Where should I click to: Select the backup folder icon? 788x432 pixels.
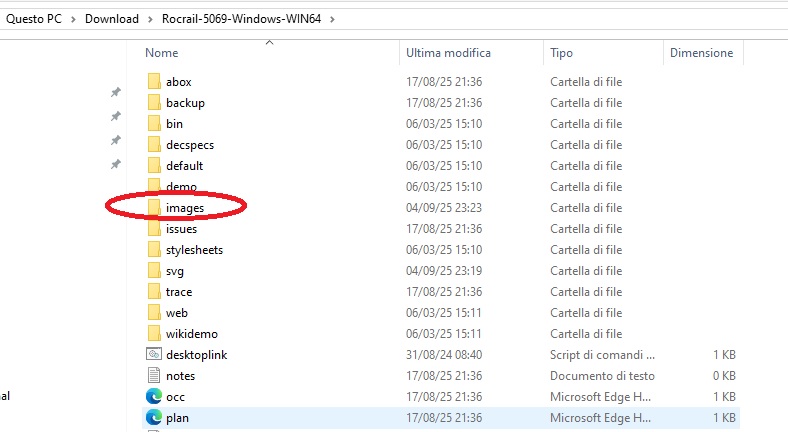tap(154, 103)
